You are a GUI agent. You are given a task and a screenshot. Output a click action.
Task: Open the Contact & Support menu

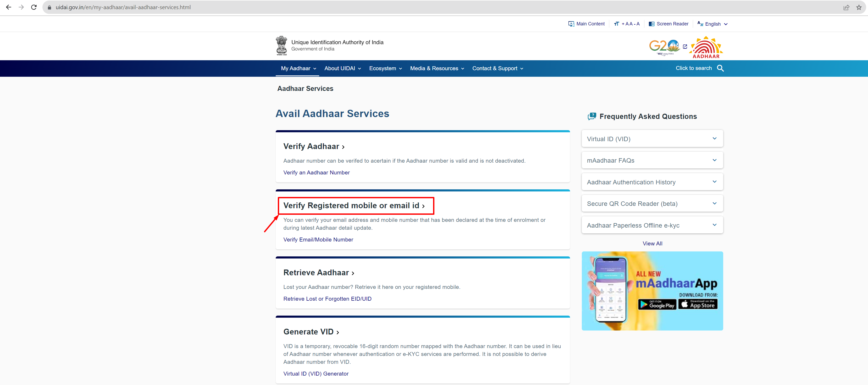[498, 68]
